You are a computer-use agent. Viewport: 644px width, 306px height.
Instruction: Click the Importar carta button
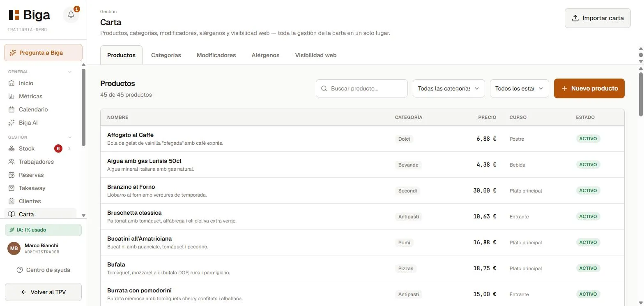click(598, 18)
